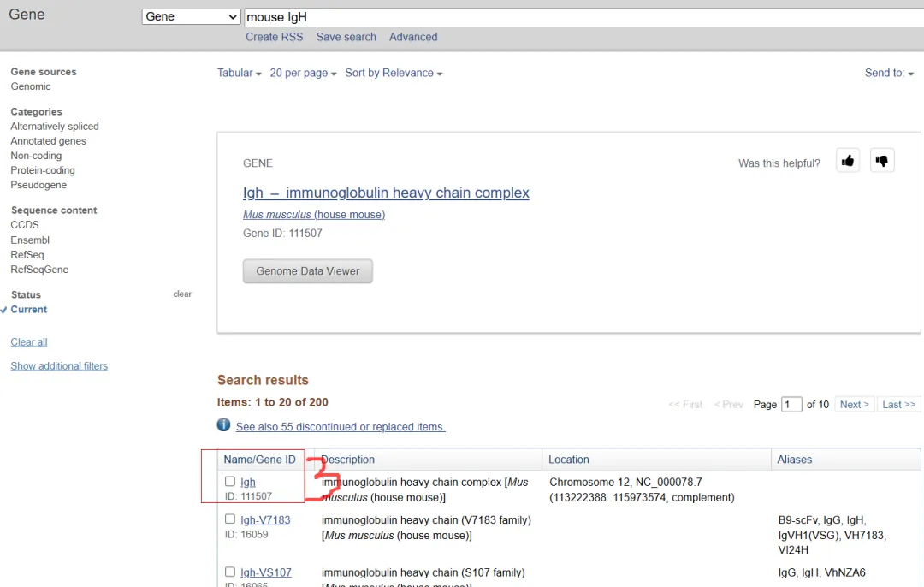Open the Sort by Relevance dropdown

394,73
